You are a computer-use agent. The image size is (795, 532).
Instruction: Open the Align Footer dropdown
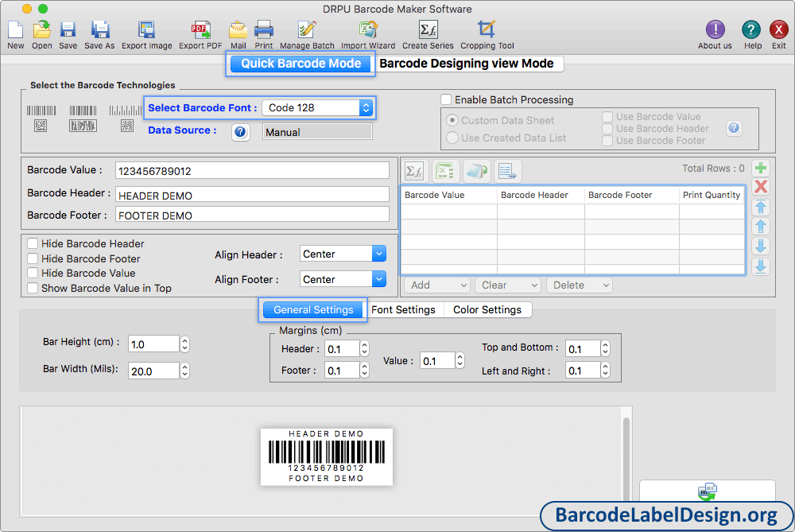pyautogui.click(x=343, y=279)
